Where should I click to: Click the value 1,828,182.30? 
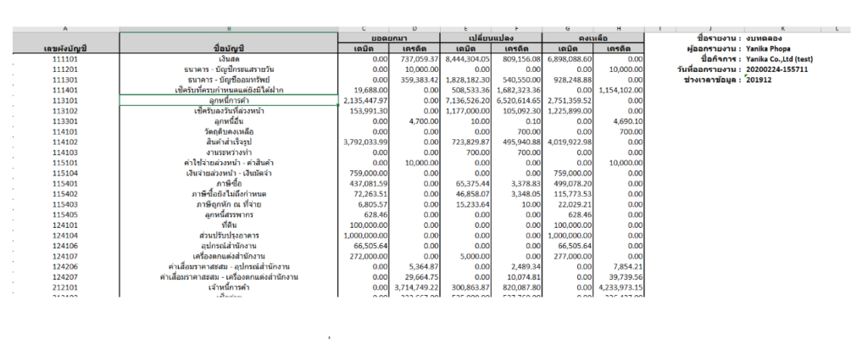467,80
